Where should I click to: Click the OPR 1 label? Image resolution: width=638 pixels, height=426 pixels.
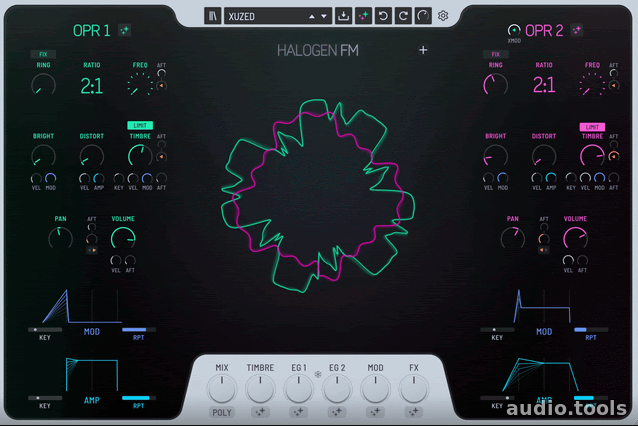(x=92, y=31)
